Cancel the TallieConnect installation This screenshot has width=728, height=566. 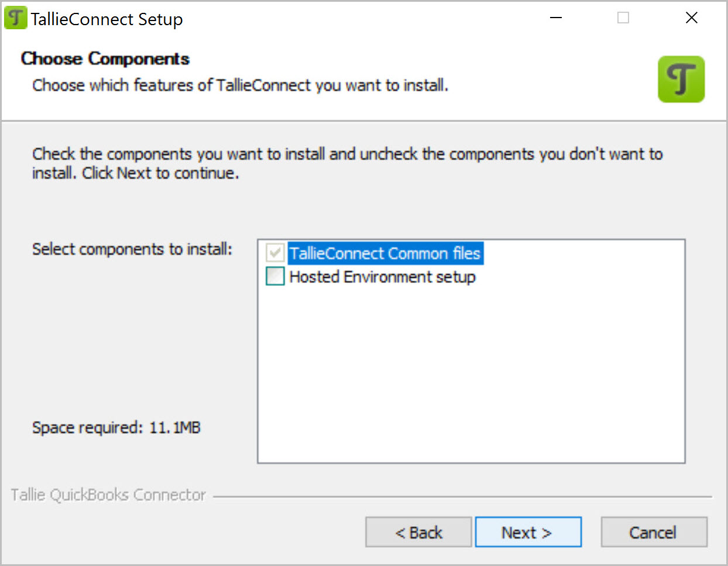[x=654, y=532]
